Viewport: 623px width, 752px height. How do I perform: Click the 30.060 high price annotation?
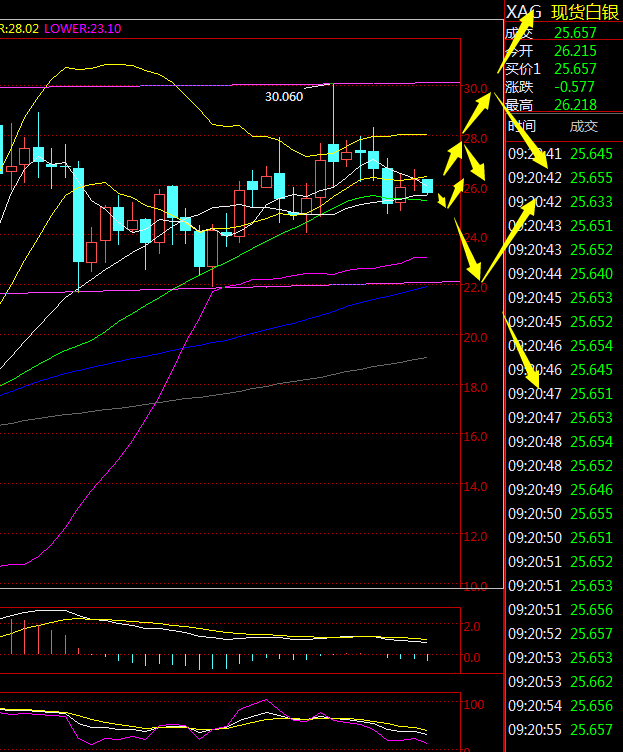pyautogui.click(x=284, y=97)
